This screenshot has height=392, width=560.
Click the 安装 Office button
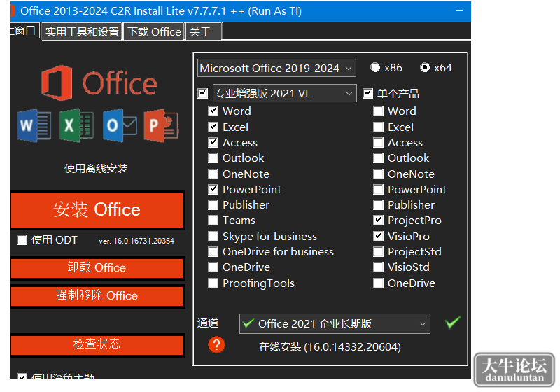97,209
